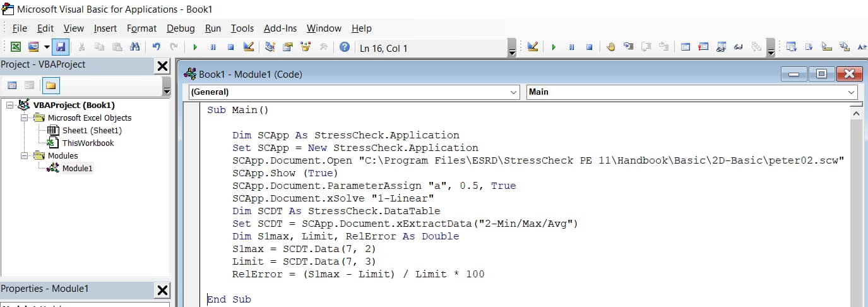Open the Debug menu
Screen dimensions: 868x307
[181, 28]
